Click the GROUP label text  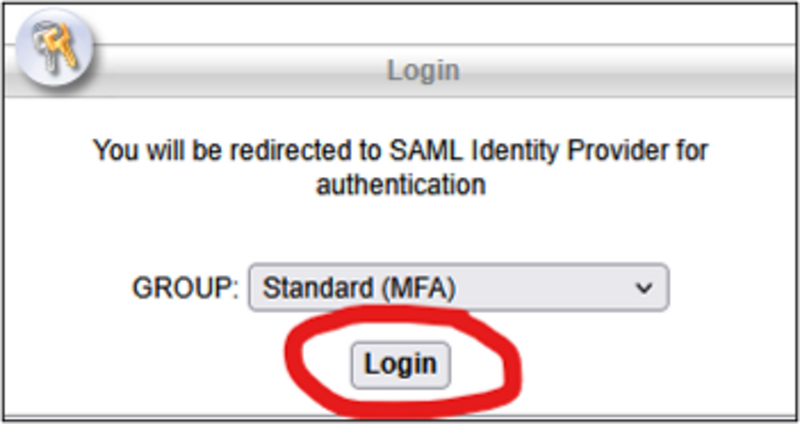pos(185,288)
